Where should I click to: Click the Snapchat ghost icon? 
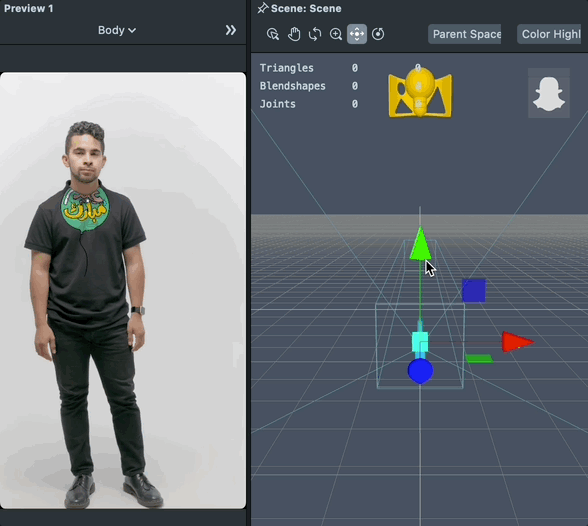[549, 94]
